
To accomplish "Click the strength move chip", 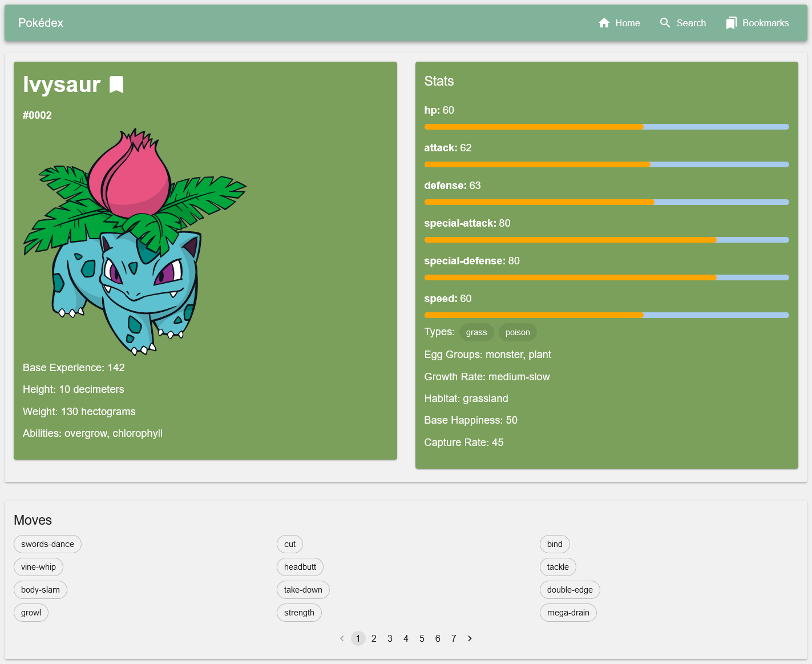I will 299,613.
